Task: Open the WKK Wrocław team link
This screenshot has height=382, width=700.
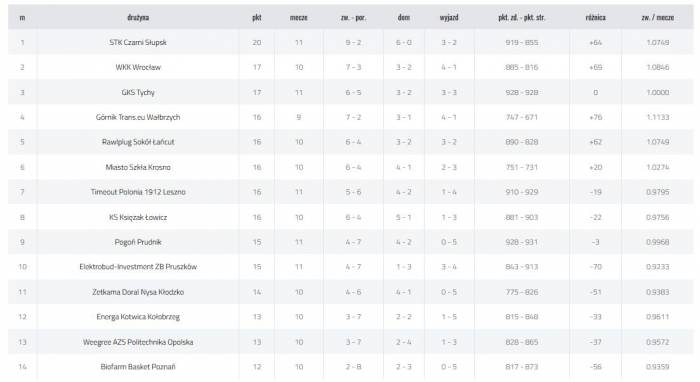Action: 138,67
